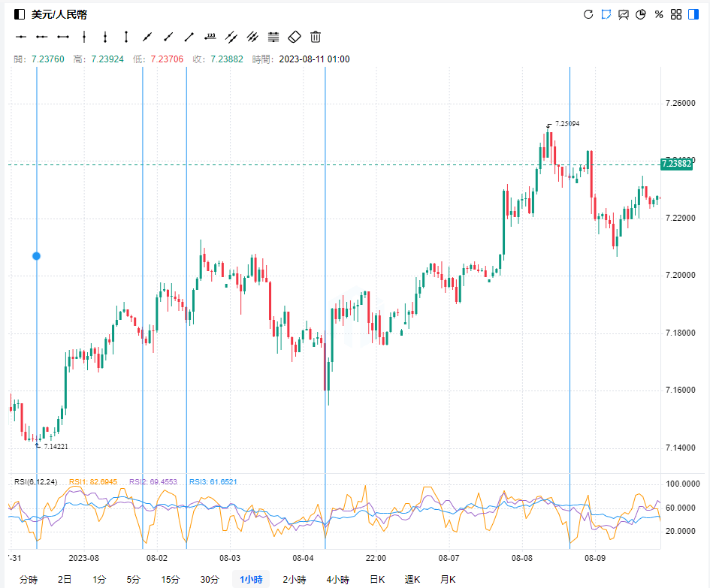Select the 4小時 interval

tap(337, 579)
